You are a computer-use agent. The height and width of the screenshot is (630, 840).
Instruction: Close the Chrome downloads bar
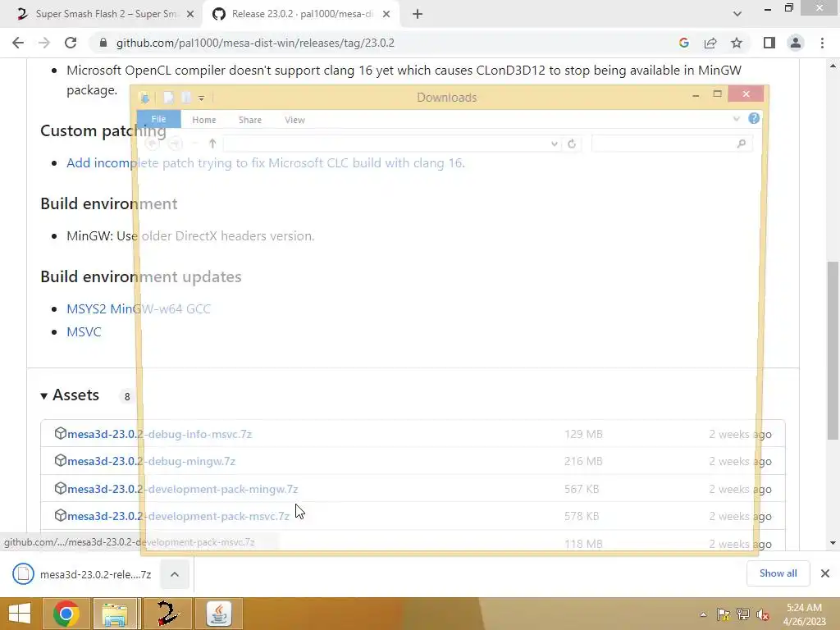tap(825, 573)
